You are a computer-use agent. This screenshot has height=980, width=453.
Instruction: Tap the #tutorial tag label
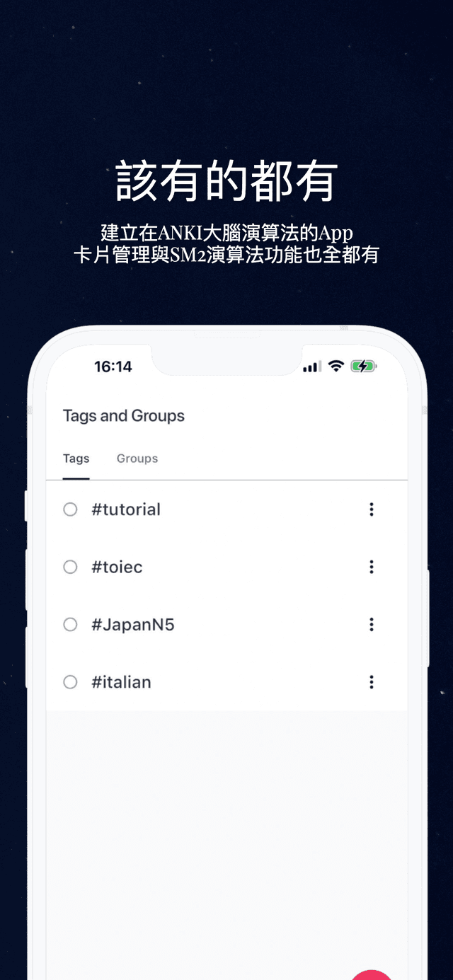click(126, 509)
